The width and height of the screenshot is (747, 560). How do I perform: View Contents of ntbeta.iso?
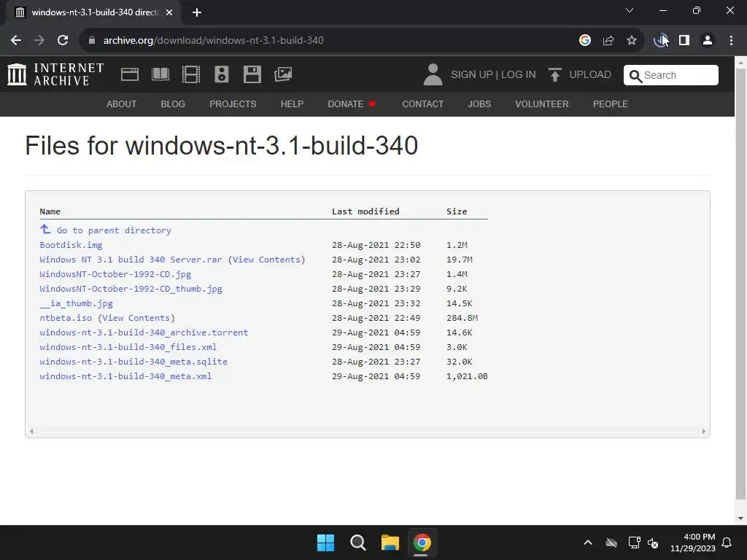click(136, 318)
